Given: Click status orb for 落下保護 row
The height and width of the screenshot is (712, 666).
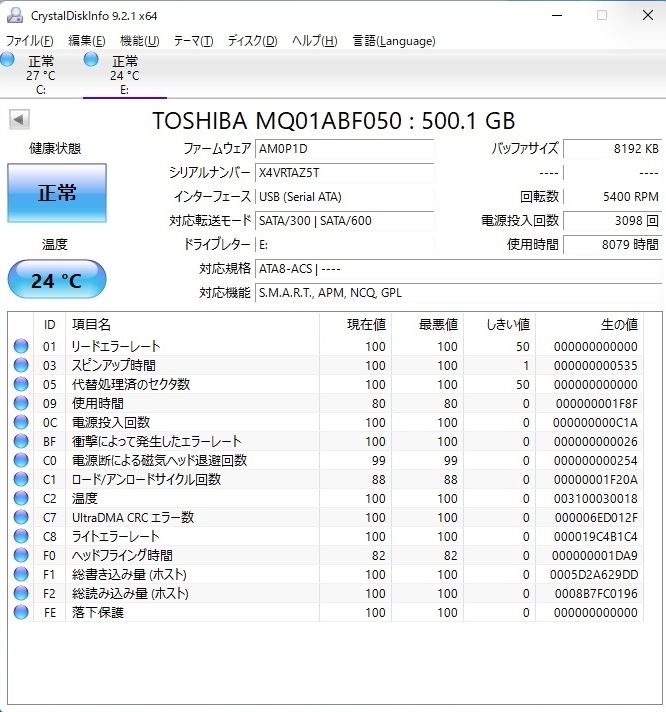Looking at the screenshot, I should pos(21,613).
